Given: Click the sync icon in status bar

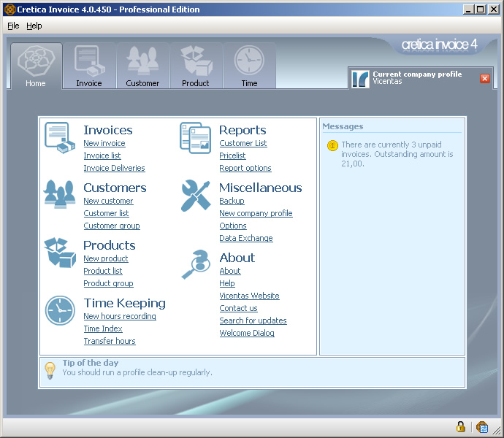Looking at the screenshot, I should [x=482, y=427].
